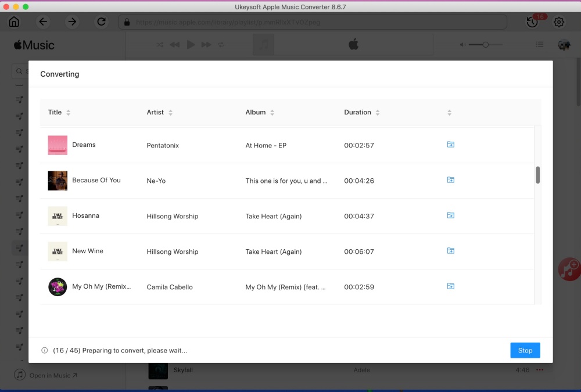Toggle shuffle playback mode

(x=160, y=44)
